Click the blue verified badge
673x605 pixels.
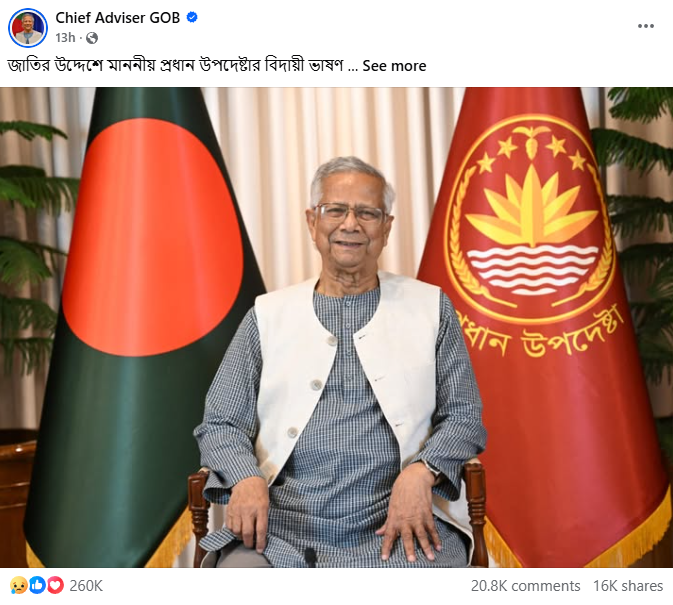click(x=192, y=17)
